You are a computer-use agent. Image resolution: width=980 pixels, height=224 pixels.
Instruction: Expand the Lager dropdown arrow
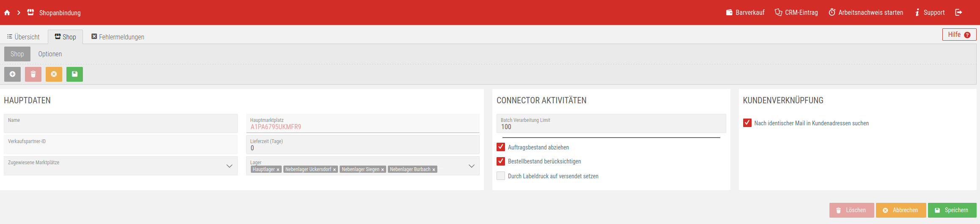472,166
